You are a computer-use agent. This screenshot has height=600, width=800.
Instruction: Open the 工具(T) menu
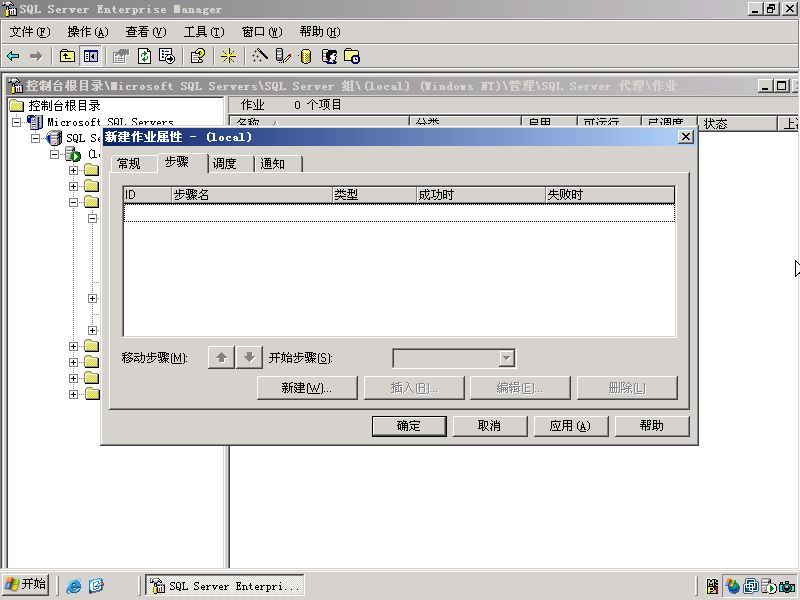pyautogui.click(x=204, y=32)
